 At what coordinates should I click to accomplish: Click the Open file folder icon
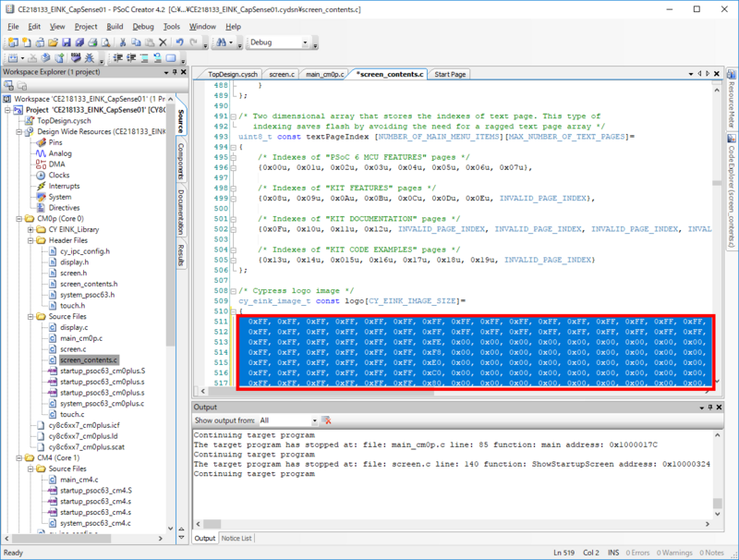coord(53,43)
